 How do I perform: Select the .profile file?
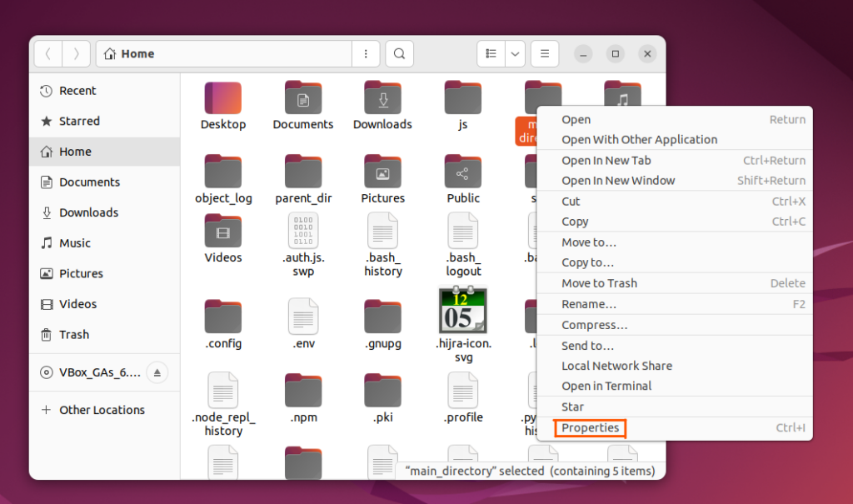tap(463, 392)
